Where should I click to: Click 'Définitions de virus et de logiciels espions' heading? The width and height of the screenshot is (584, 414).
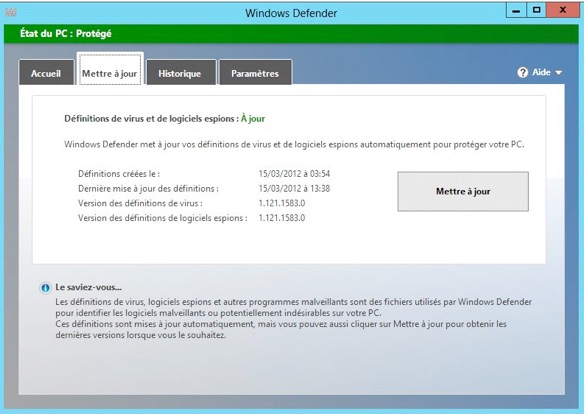(151, 119)
